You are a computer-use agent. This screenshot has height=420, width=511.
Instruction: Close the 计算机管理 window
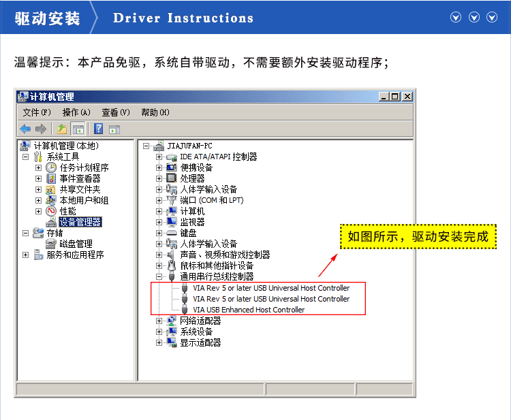point(407,97)
